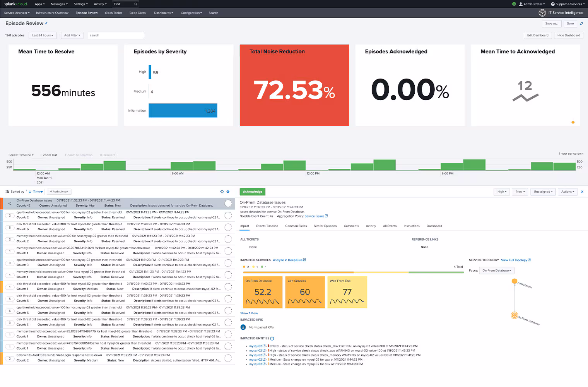588x387 pixels.
Task: Select circle for first cpu threshold episode
Action: click(228, 215)
